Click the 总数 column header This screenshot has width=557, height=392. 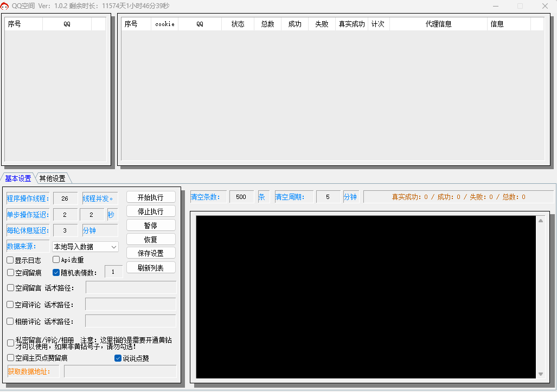point(268,24)
